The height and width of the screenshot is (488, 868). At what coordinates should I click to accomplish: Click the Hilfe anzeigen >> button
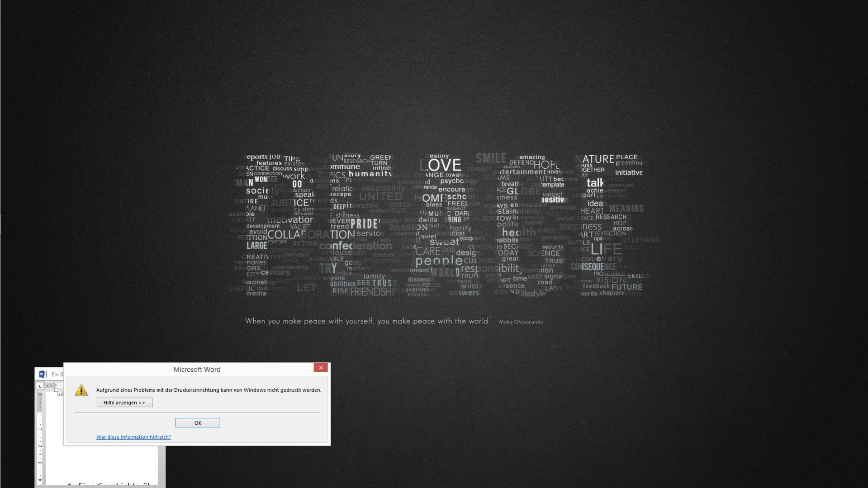pos(124,403)
